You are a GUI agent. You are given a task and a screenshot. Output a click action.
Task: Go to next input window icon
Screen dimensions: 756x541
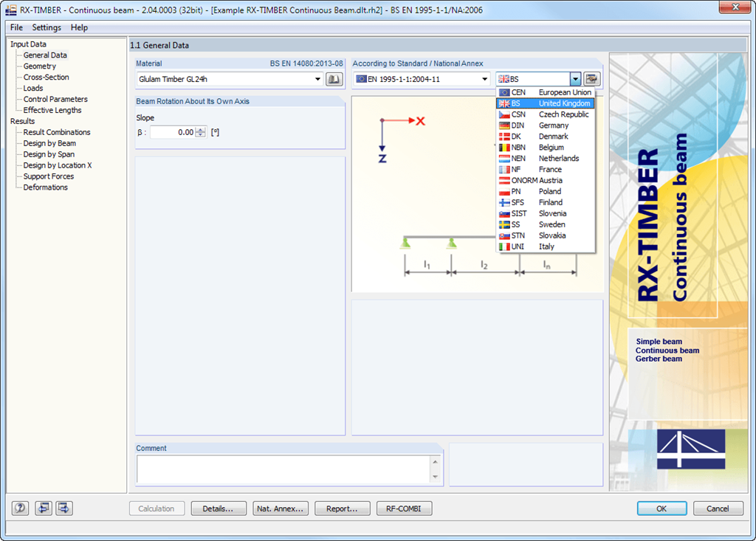[64, 509]
